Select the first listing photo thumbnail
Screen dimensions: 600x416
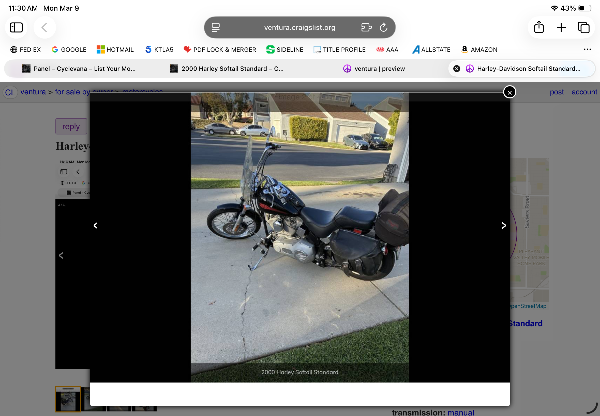(67, 399)
